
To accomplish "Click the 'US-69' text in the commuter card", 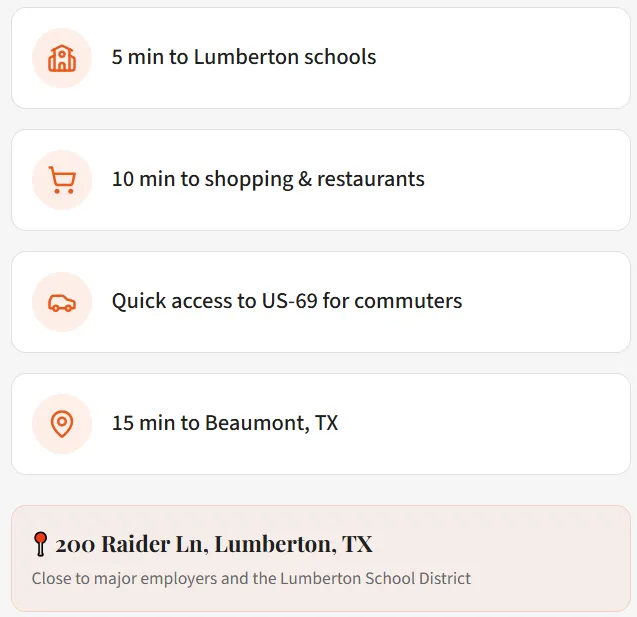I will (x=289, y=301).
